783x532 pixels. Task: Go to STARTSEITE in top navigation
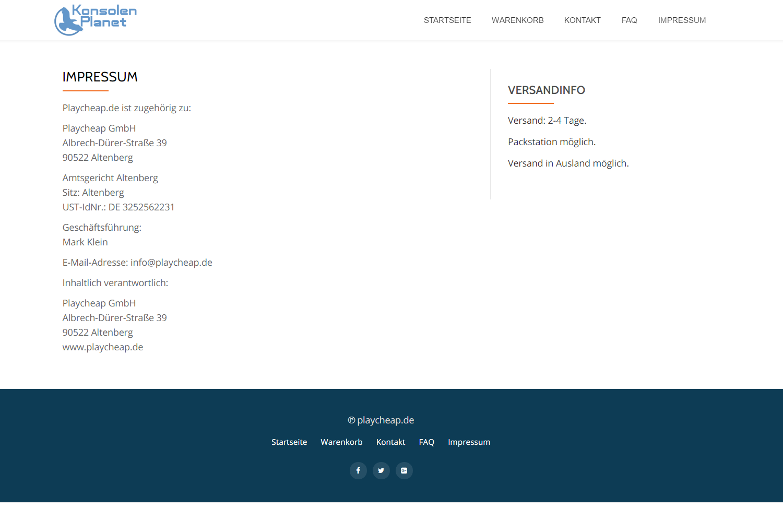click(447, 20)
